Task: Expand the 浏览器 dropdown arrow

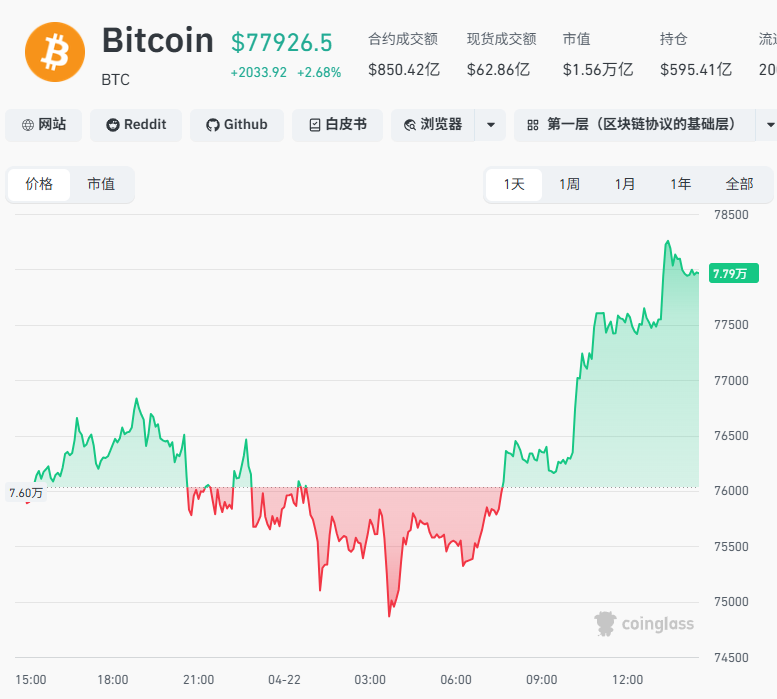Action: pos(490,125)
